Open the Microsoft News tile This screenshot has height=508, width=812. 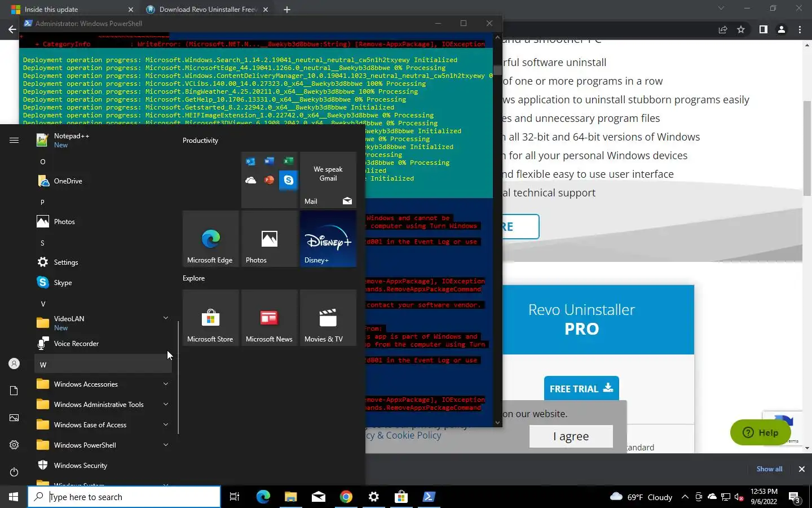coord(270,318)
